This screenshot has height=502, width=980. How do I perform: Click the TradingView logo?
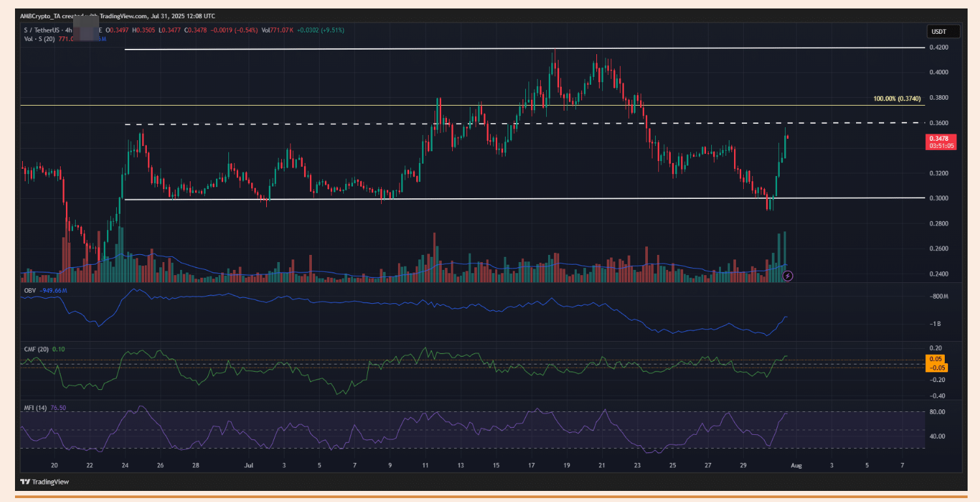tap(44, 482)
